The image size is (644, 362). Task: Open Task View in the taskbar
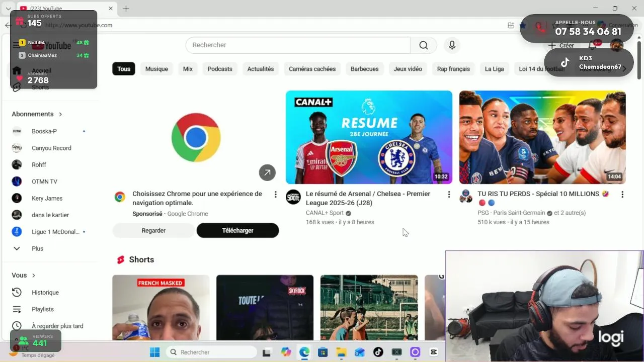point(267,352)
